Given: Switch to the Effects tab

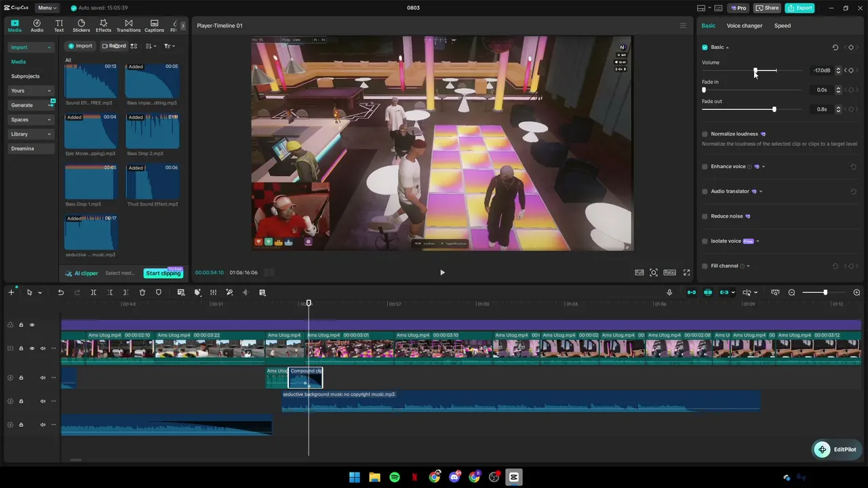Looking at the screenshot, I should click(103, 26).
